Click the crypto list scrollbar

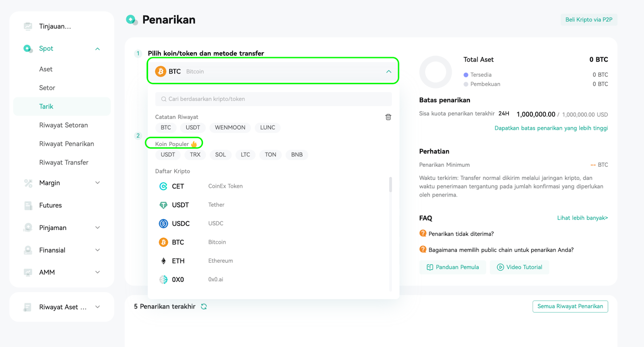click(390, 185)
